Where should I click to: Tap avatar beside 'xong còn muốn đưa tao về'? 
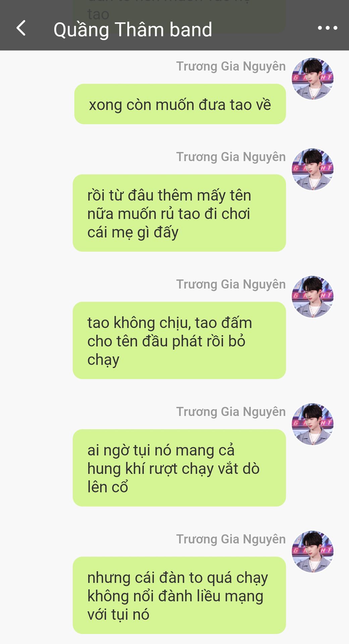pos(312,79)
